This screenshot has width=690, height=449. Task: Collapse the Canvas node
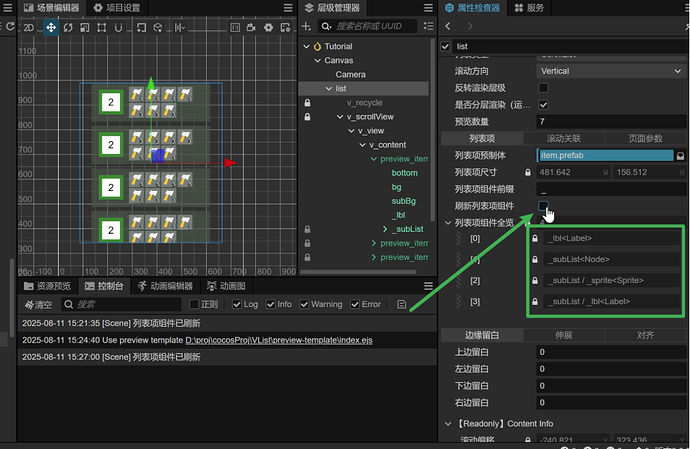[318, 60]
